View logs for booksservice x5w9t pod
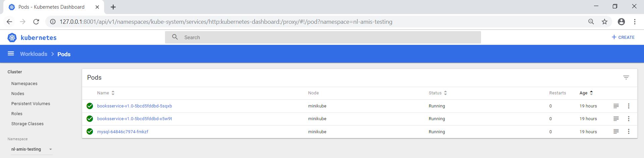The image size is (644, 158). coord(616,118)
